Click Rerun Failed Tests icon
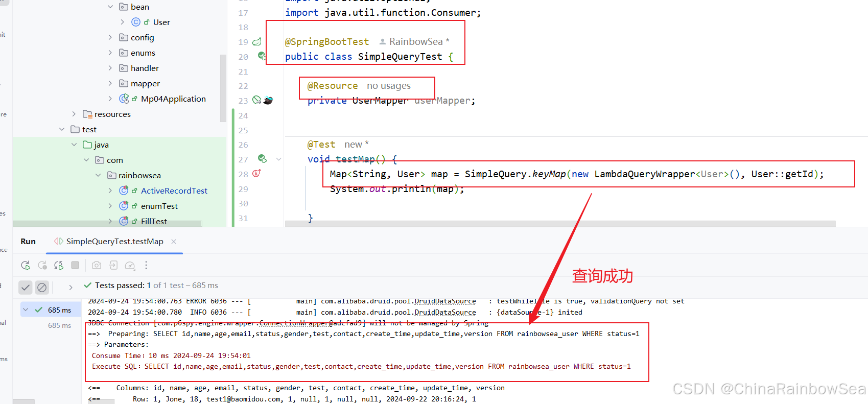868x404 pixels. [42, 265]
